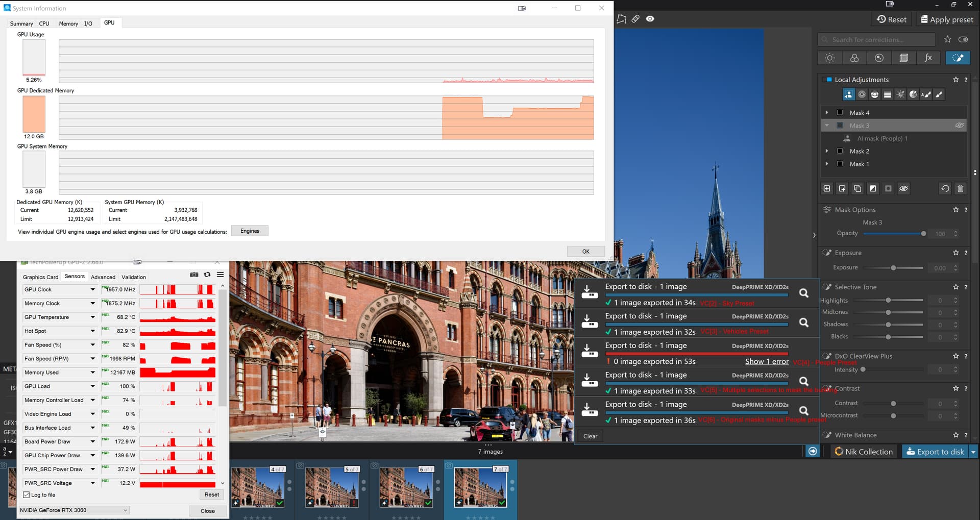Uncheck the Log to file checkbox
The height and width of the screenshot is (520, 980).
(x=27, y=495)
